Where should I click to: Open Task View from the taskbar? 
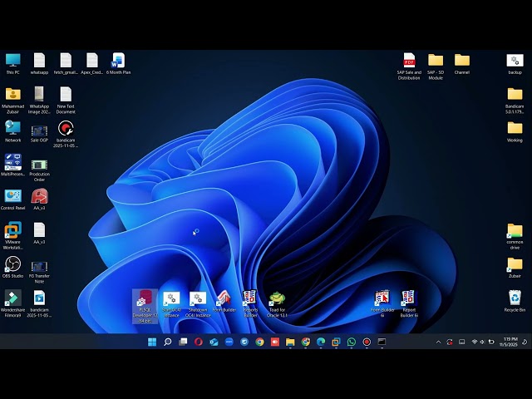pos(183,342)
